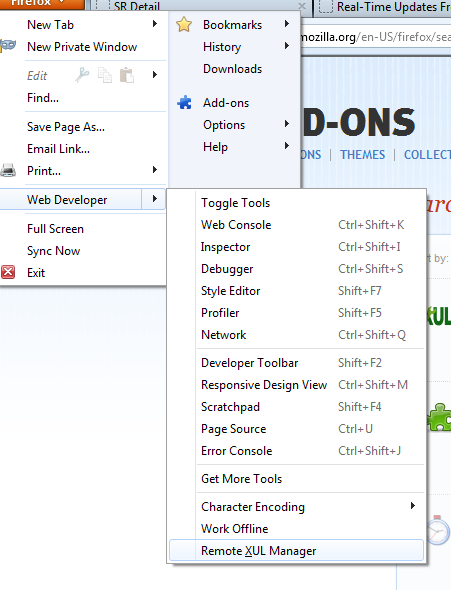Click the stopwatch add-on icon

click(438, 530)
